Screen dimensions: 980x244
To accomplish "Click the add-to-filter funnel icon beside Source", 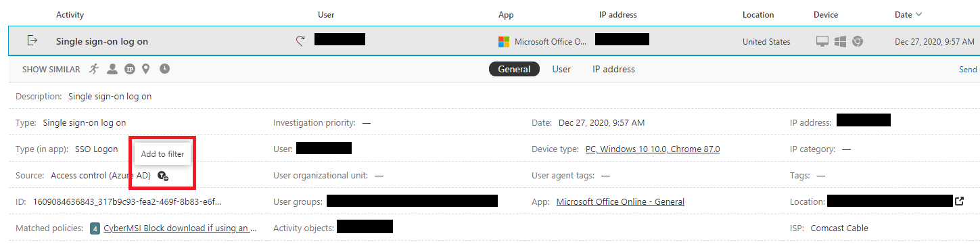I will click(x=162, y=176).
